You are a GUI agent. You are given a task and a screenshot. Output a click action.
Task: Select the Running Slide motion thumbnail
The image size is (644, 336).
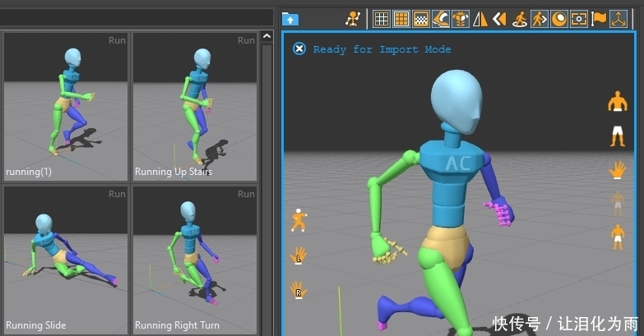(x=66, y=260)
